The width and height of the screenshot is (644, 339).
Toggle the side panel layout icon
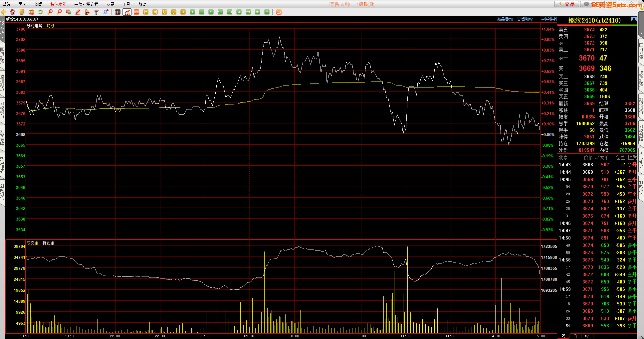(554, 19)
